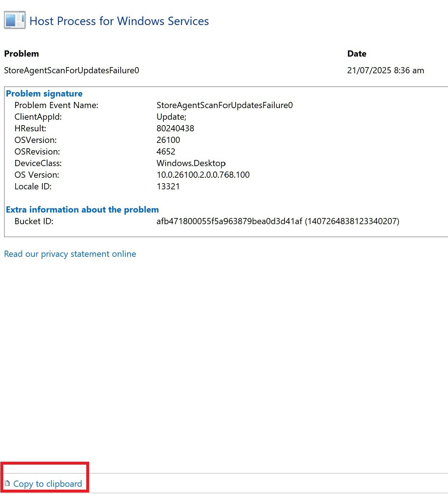Click the Problem Event Name value StoreAgentScanForUpdatesFailure0
This screenshot has width=448, height=494.
[x=225, y=105]
